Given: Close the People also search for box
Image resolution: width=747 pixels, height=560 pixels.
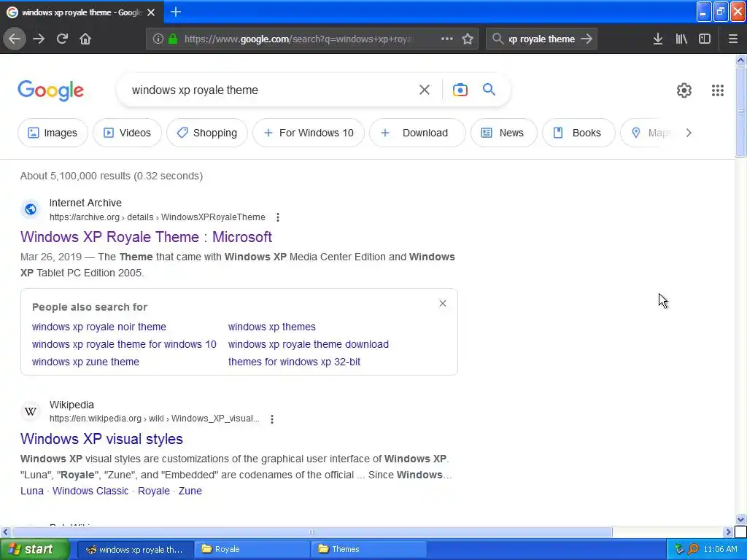Looking at the screenshot, I should point(443,303).
